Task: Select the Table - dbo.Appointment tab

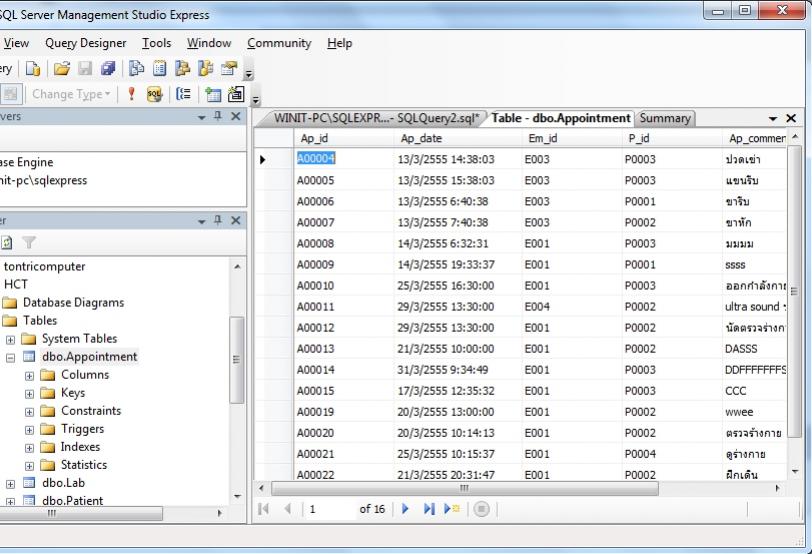Action: [560, 118]
